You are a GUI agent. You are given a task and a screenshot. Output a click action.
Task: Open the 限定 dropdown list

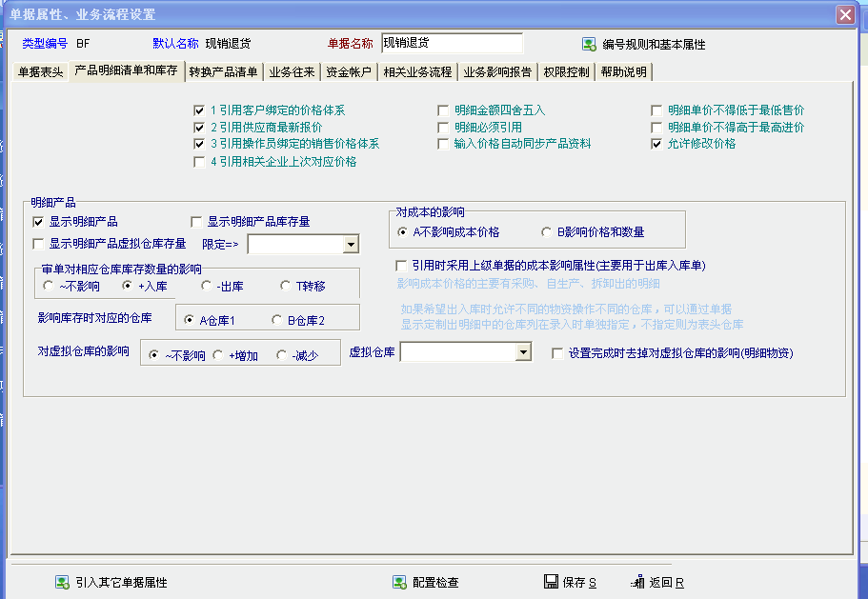coord(351,245)
